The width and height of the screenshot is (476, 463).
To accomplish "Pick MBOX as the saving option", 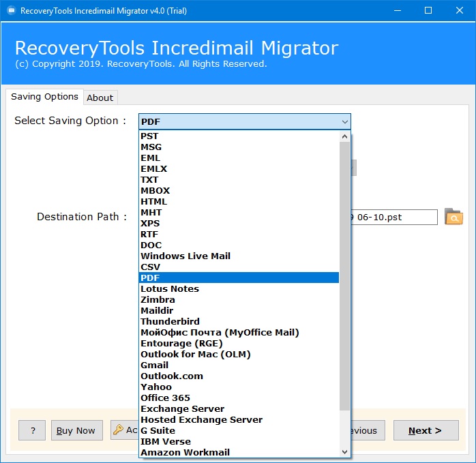I will pos(239,191).
